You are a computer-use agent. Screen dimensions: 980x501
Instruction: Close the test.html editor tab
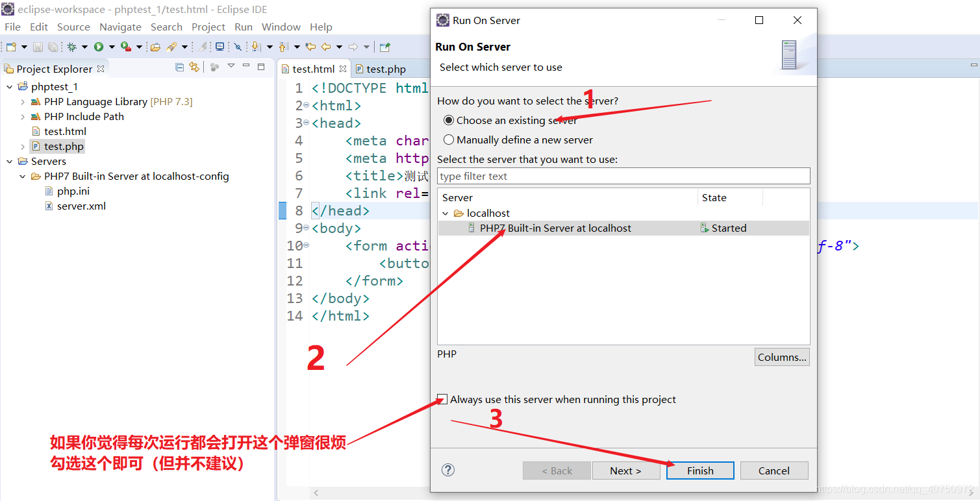point(342,69)
